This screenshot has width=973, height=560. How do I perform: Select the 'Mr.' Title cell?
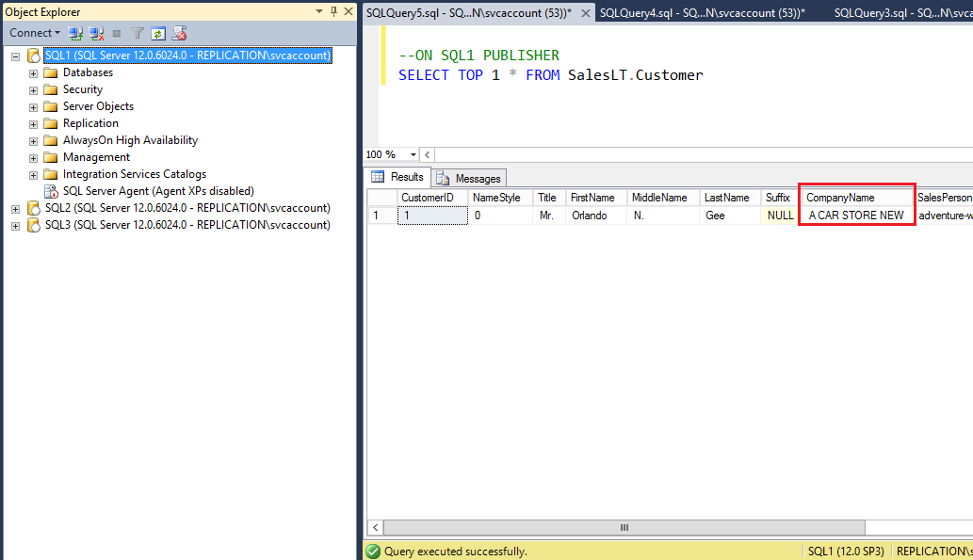[x=549, y=216]
